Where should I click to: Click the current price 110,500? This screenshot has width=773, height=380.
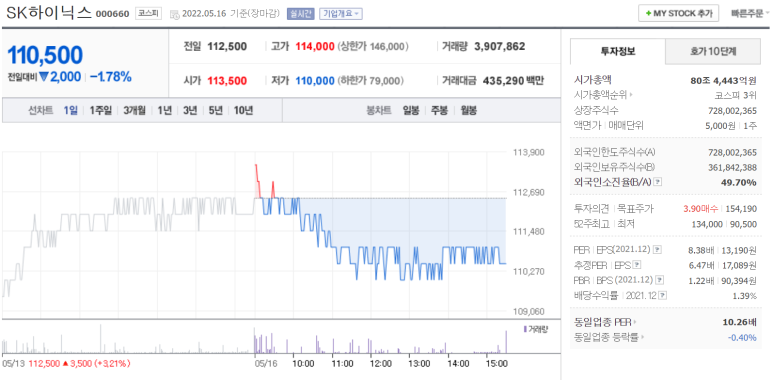point(45,56)
